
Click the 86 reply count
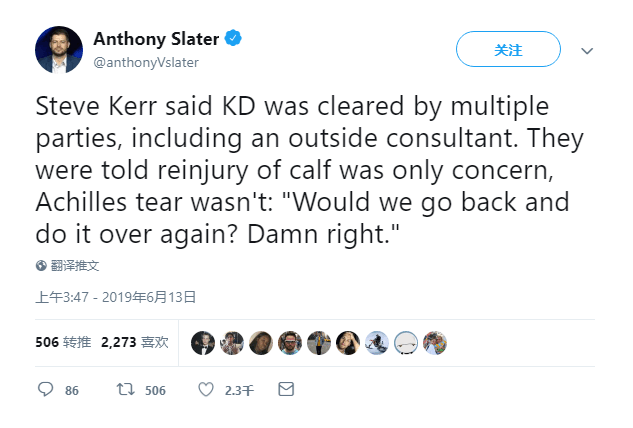pos(72,390)
